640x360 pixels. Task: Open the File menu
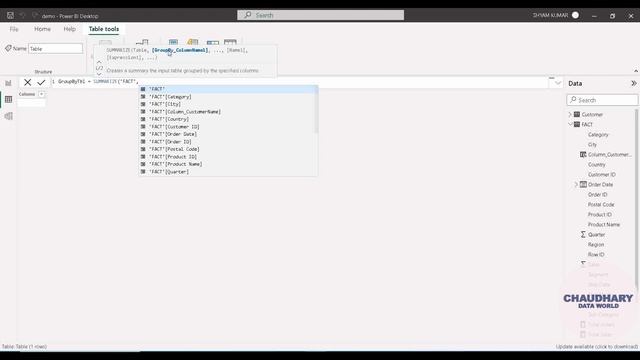[14, 29]
